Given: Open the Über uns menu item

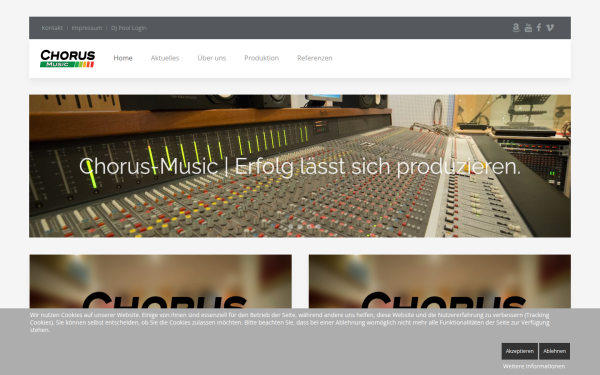Looking at the screenshot, I should tap(212, 58).
